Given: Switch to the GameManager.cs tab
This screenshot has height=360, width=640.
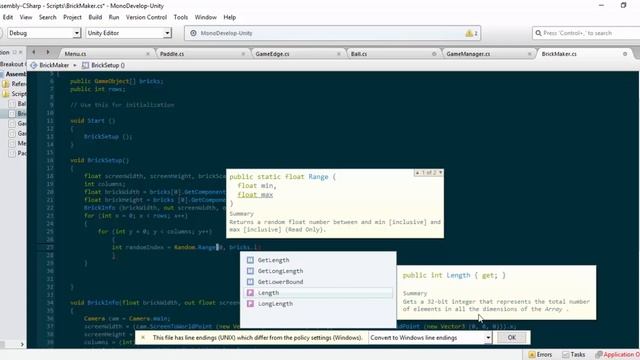Looking at the screenshot, I should [x=468, y=54].
